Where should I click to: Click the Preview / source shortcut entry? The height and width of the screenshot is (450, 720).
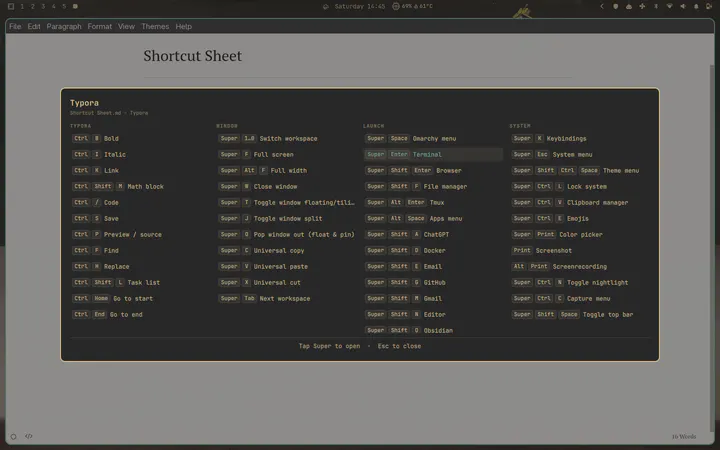click(x=117, y=235)
